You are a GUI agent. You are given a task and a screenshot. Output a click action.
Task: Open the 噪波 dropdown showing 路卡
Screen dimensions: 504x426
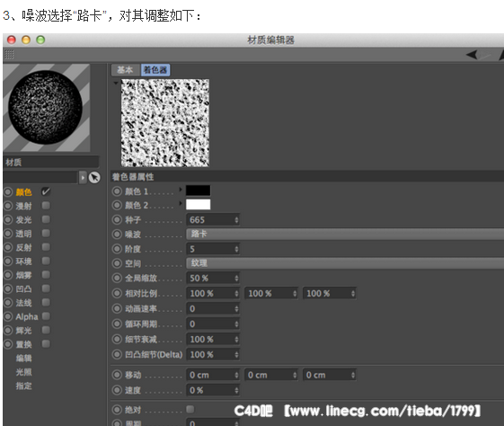coord(345,234)
